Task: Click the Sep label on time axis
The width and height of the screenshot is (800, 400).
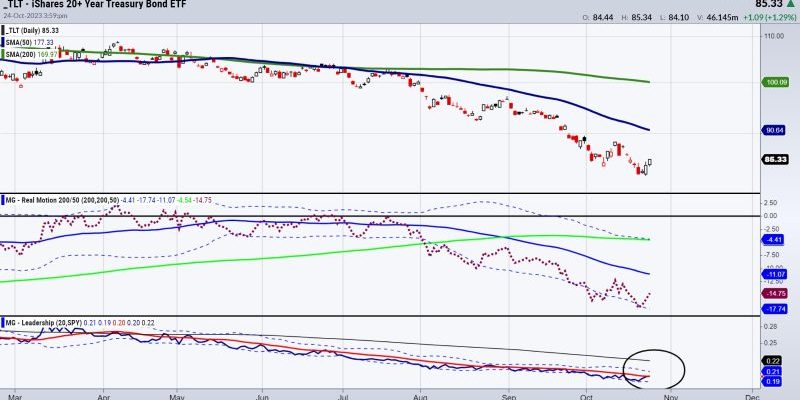Action: point(508,395)
